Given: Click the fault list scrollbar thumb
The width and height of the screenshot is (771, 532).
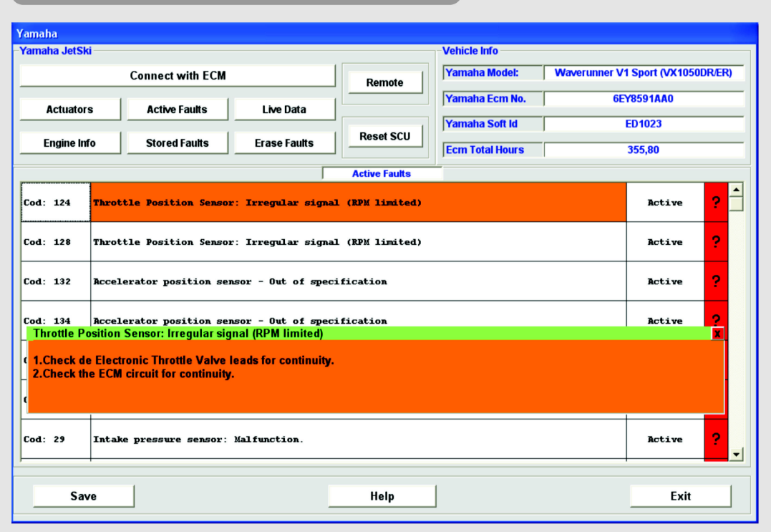Looking at the screenshot, I should [x=736, y=204].
